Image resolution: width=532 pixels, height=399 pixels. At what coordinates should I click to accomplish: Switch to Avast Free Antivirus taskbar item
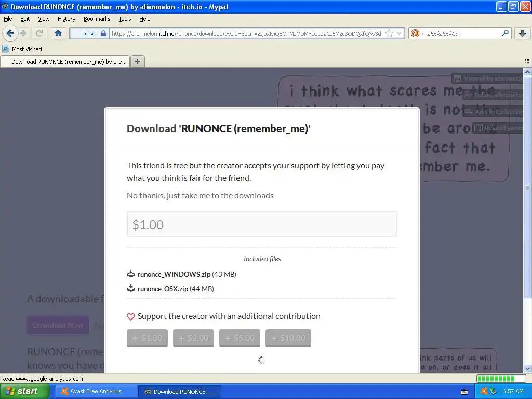tap(96, 391)
